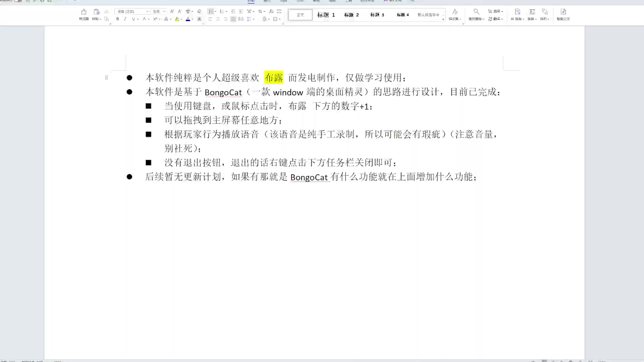This screenshot has width=644, height=362.
Task: Open the font size combo box
Action: point(159,11)
